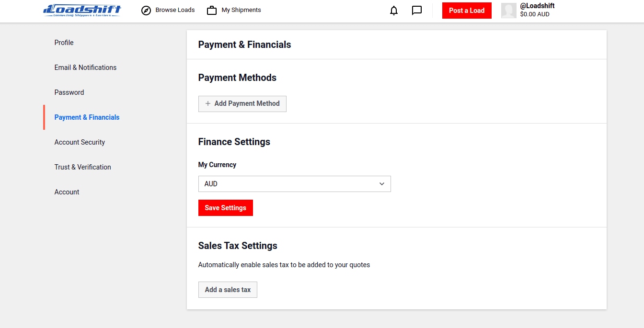The width and height of the screenshot is (644, 328).
Task: Click the Browse Loads compass icon
Action: tap(146, 11)
